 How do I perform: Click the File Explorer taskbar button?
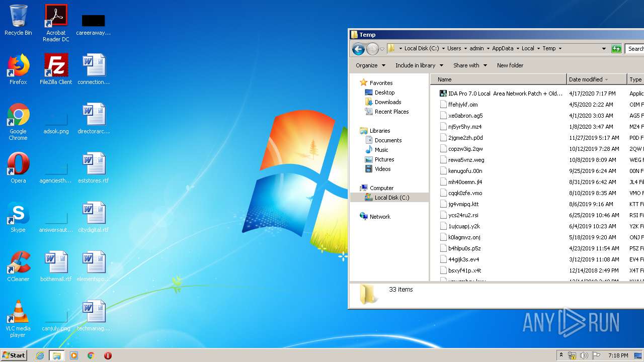(x=57, y=355)
